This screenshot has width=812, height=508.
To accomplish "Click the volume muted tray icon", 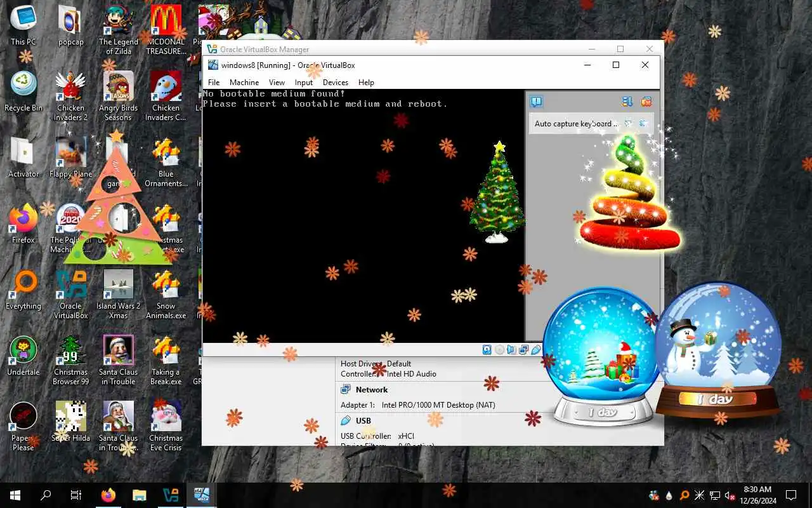I will (730, 495).
